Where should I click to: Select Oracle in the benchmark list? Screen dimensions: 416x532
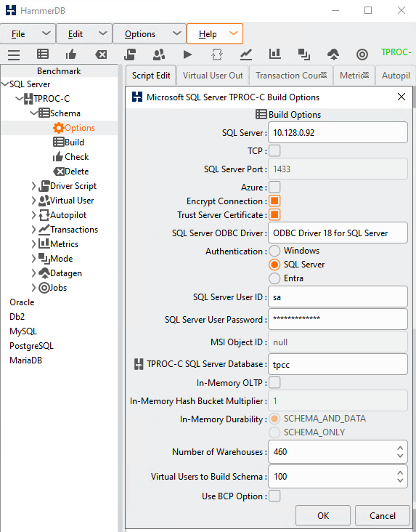click(22, 302)
